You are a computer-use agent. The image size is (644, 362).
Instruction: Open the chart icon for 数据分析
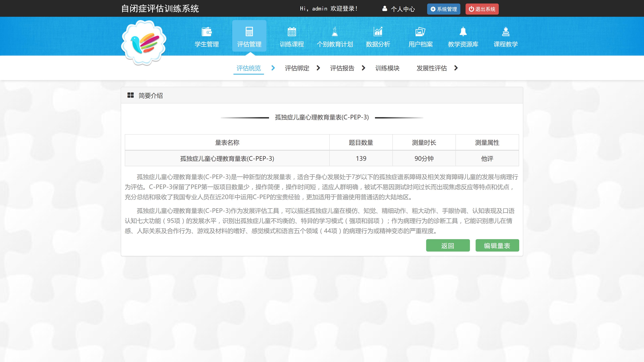tap(378, 32)
